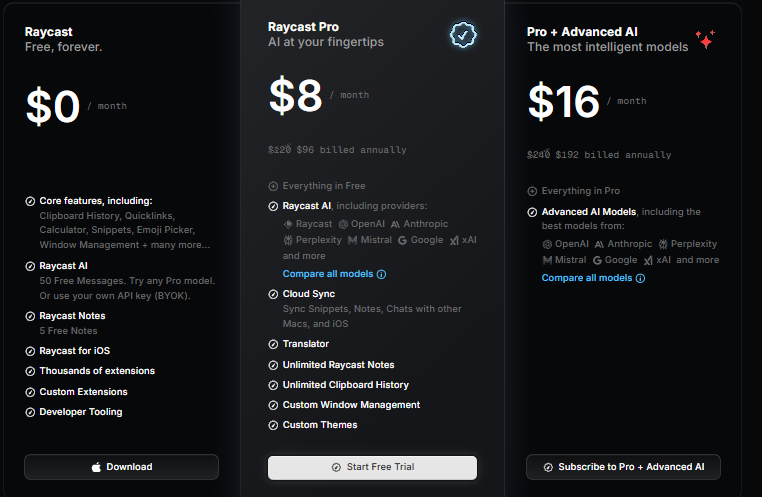Click the info icon in the Advanced AI plan
This screenshot has width=762, height=497.
[x=641, y=278]
